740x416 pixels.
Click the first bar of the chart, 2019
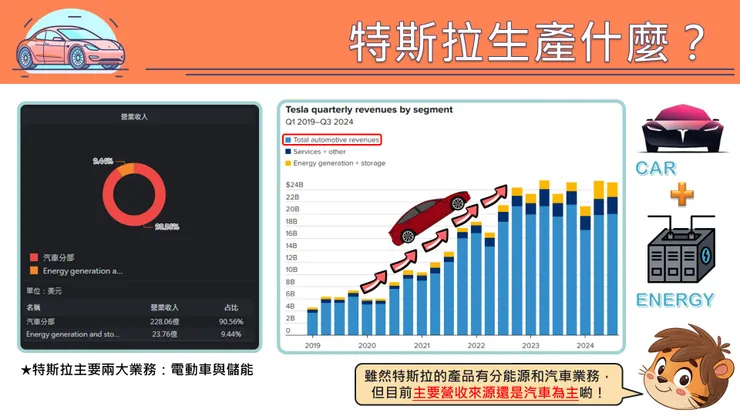[312, 321]
